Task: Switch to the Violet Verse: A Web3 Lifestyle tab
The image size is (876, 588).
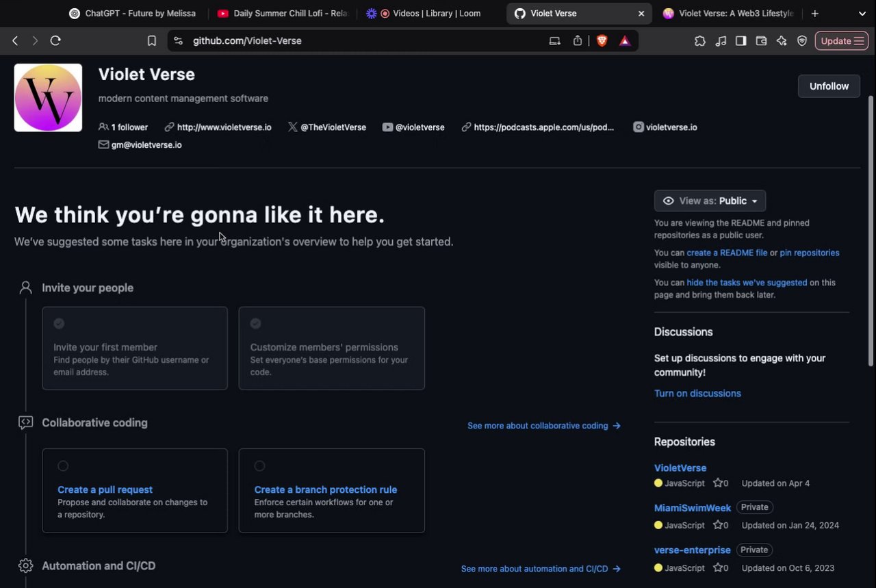Action: [728, 14]
